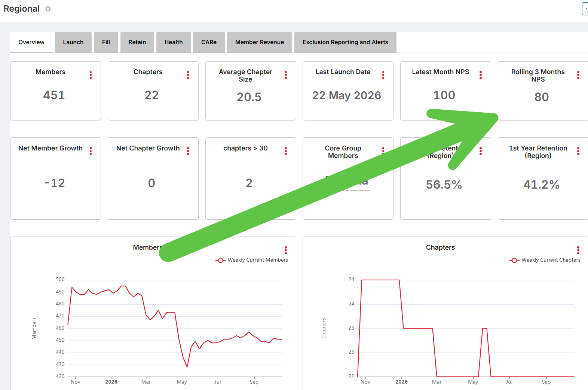This screenshot has width=588, height=390.
Task: Open the Latest Month NPS card menu
Action: coord(481,75)
